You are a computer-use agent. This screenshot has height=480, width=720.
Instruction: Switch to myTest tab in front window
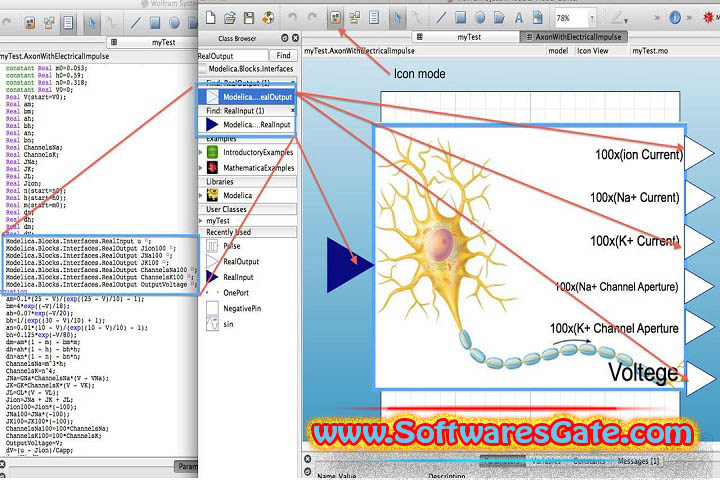tap(468, 37)
